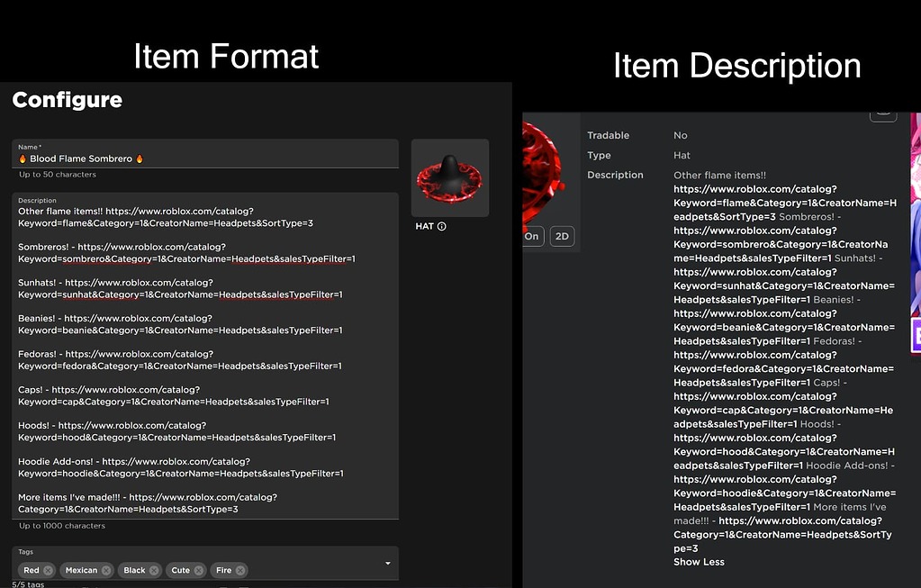
Task: Select the 2D view button
Action: click(562, 236)
